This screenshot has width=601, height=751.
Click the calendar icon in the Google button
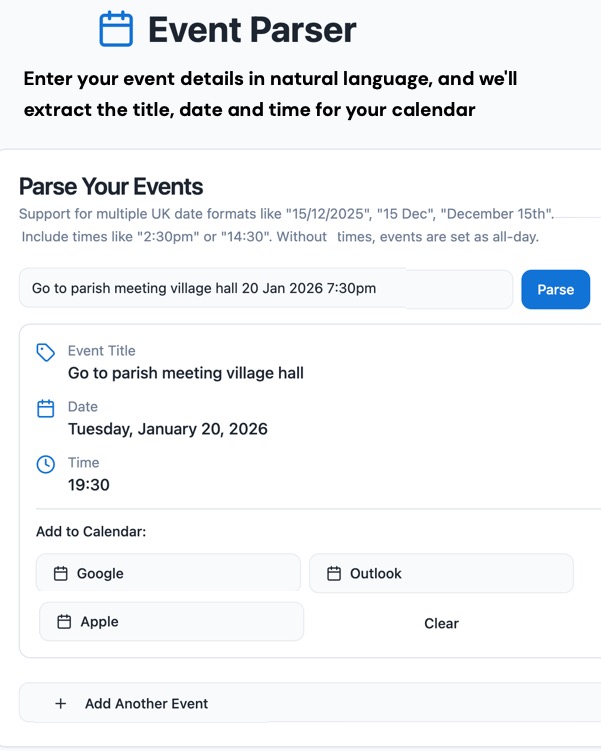(61, 574)
